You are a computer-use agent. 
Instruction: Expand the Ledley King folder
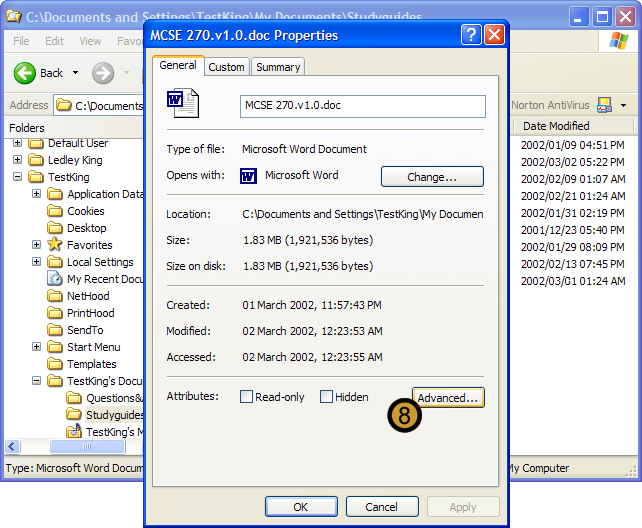pos(17,159)
